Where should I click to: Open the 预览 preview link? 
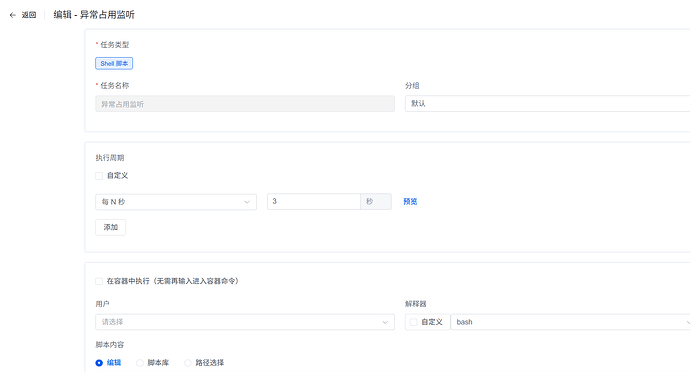tap(410, 202)
